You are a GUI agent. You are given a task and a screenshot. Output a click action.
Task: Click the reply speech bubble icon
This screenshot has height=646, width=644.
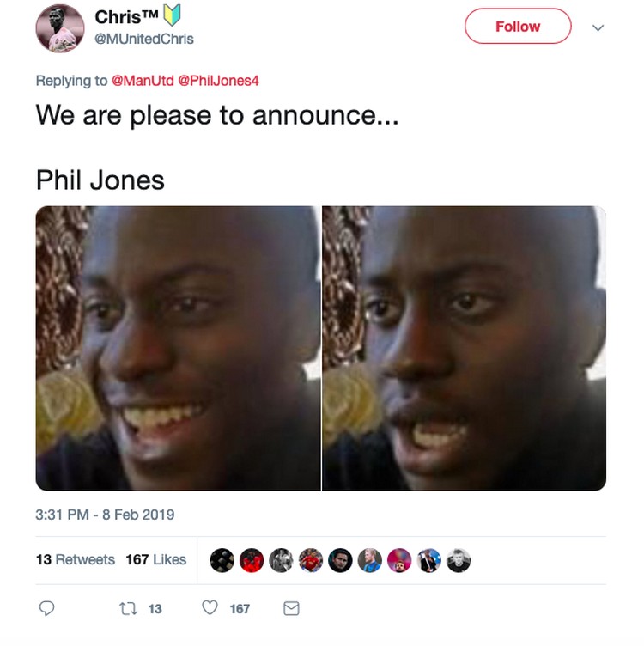(46, 608)
